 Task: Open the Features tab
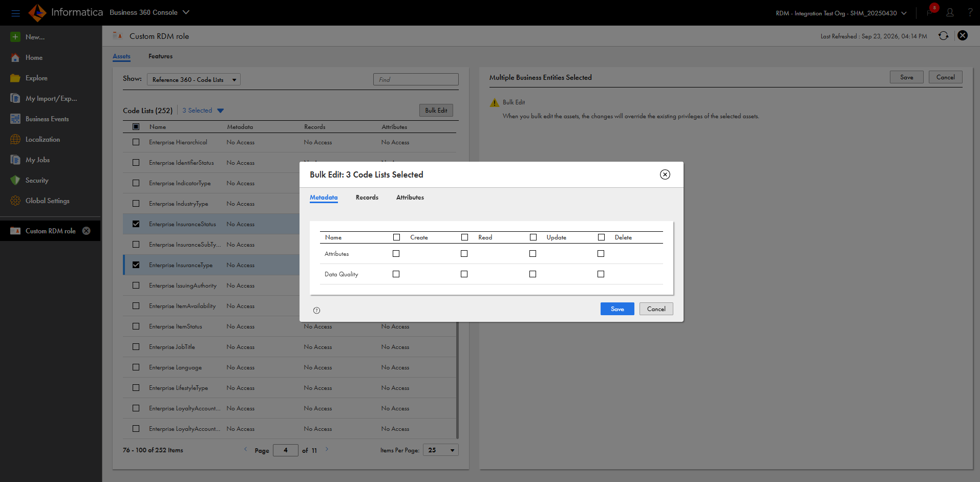[160, 56]
